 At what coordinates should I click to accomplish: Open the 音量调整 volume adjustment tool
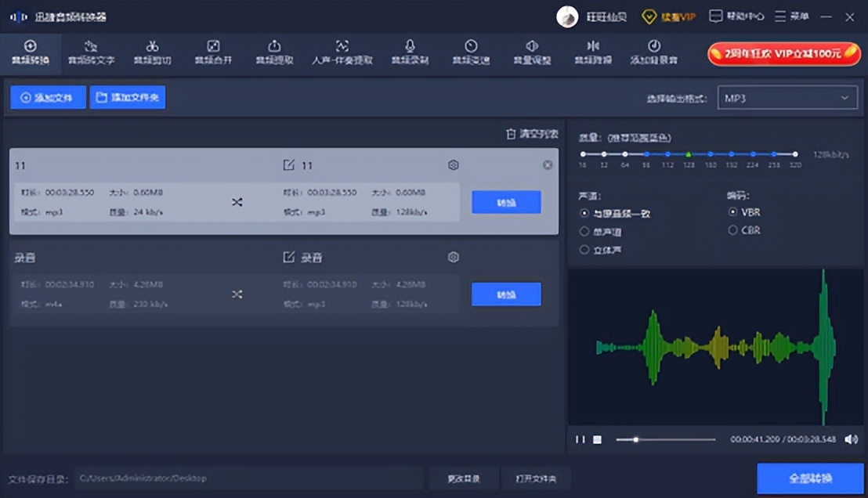pyautogui.click(x=532, y=52)
